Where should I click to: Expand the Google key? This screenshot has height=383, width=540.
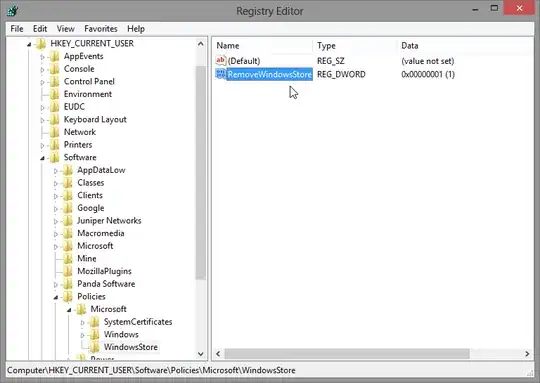pyautogui.click(x=56, y=209)
